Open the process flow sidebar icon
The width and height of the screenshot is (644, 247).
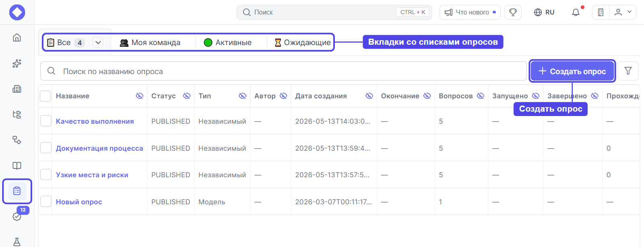coord(17,140)
